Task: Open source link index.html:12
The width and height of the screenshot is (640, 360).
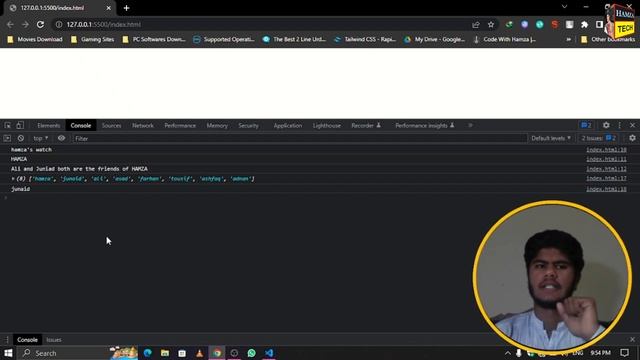Action: (606, 169)
